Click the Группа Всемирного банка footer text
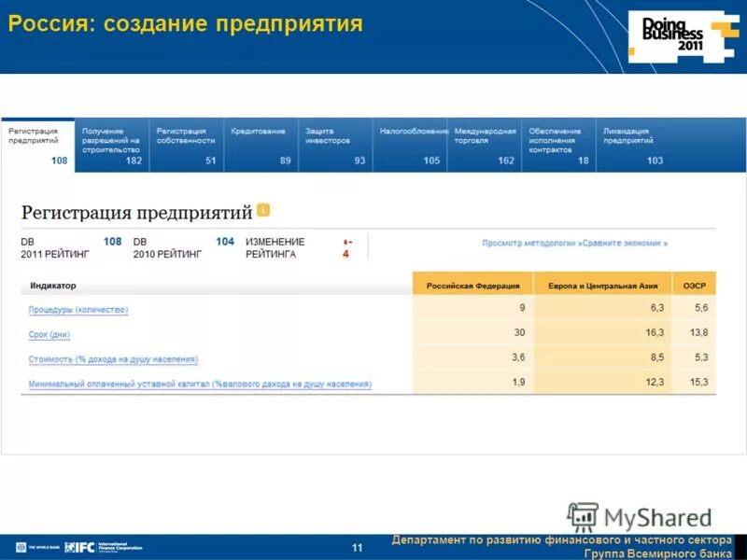747x560 pixels. [657, 553]
